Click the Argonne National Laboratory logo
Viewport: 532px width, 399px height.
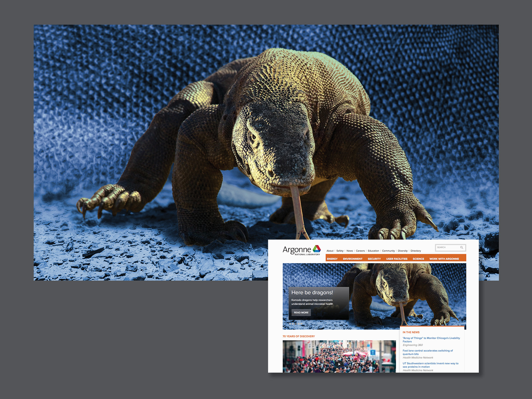[301, 250]
